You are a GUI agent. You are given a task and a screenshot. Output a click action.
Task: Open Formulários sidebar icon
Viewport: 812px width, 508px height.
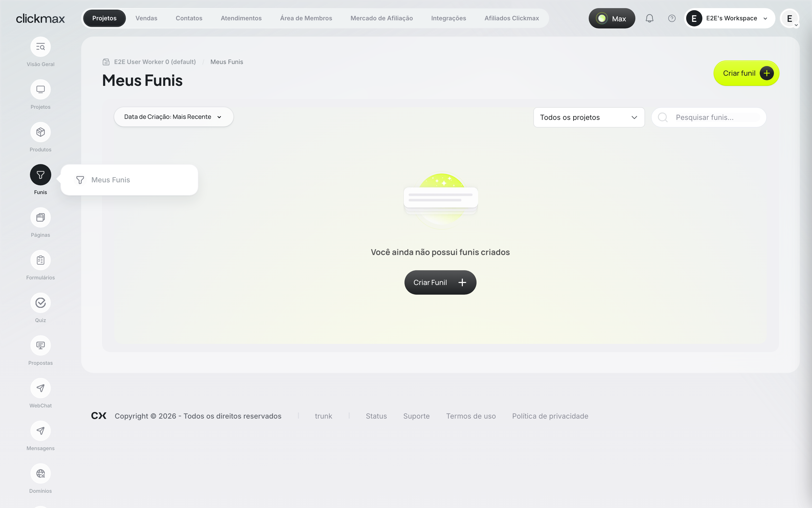coord(40,260)
